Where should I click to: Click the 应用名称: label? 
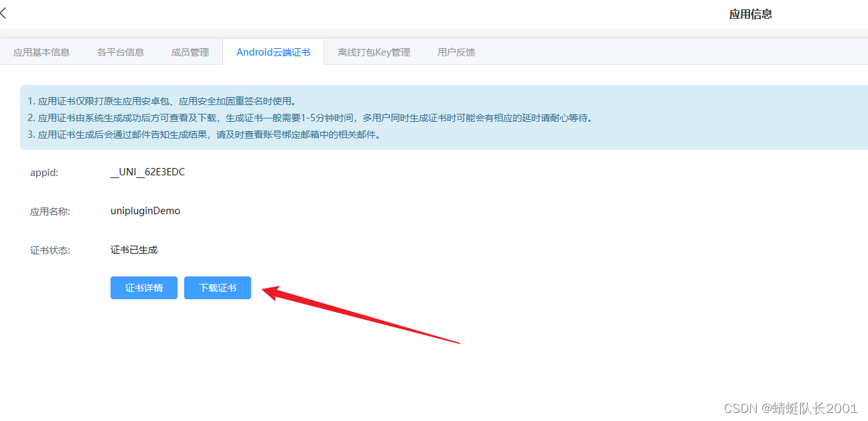tap(50, 212)
